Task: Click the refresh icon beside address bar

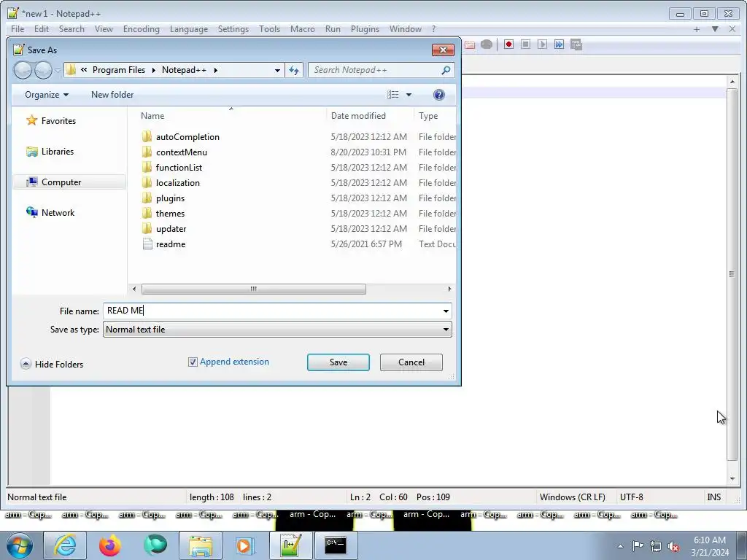Action: (294, 71)
